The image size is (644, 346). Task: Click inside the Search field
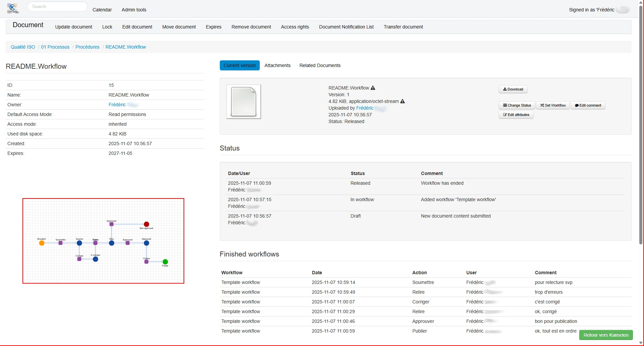tap(57, 6)
